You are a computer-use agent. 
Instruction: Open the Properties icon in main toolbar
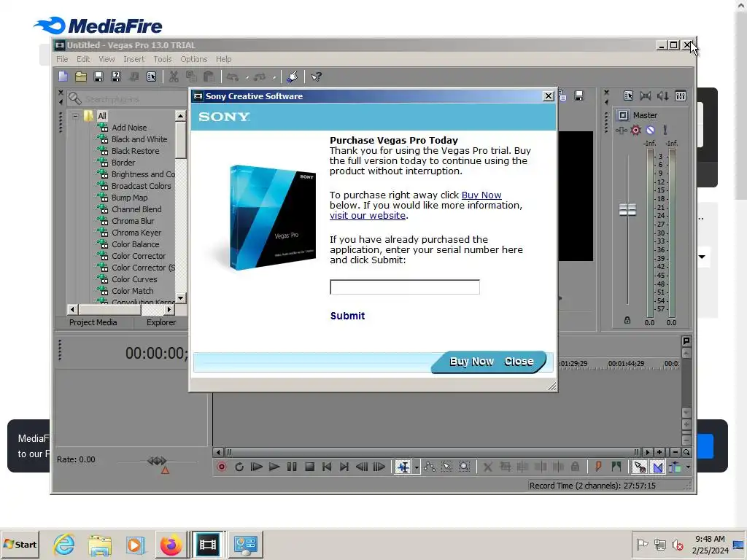point(152,77)
